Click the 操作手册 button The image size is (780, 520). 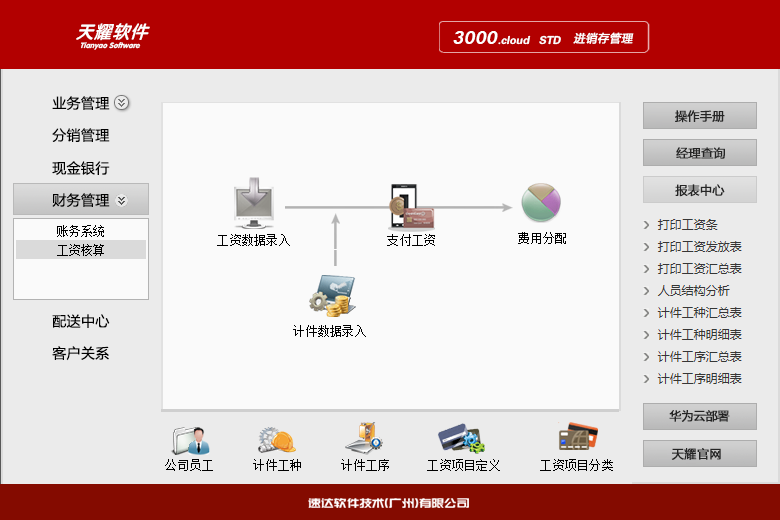tap(699, 116)
